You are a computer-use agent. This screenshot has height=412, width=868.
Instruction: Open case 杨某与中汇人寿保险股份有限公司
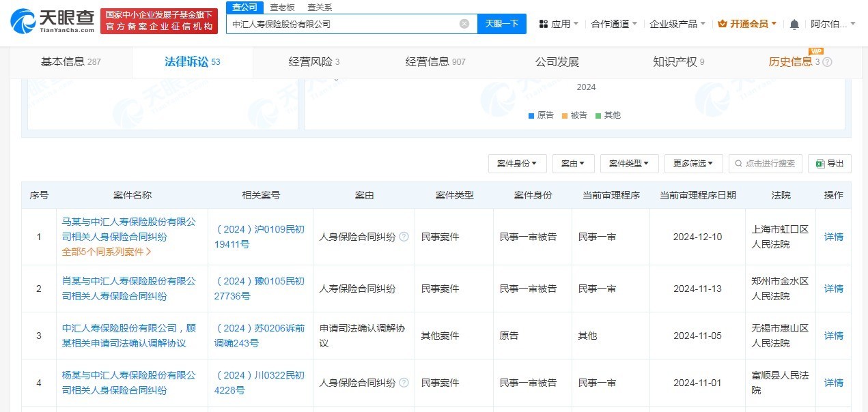click(129, 383)
